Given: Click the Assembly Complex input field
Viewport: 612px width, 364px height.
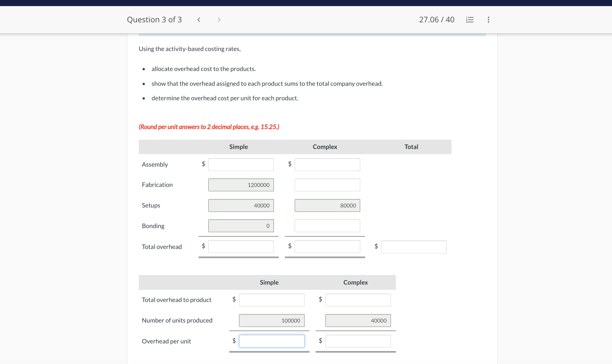Looking at the screenshot, I should coord(327,165).
